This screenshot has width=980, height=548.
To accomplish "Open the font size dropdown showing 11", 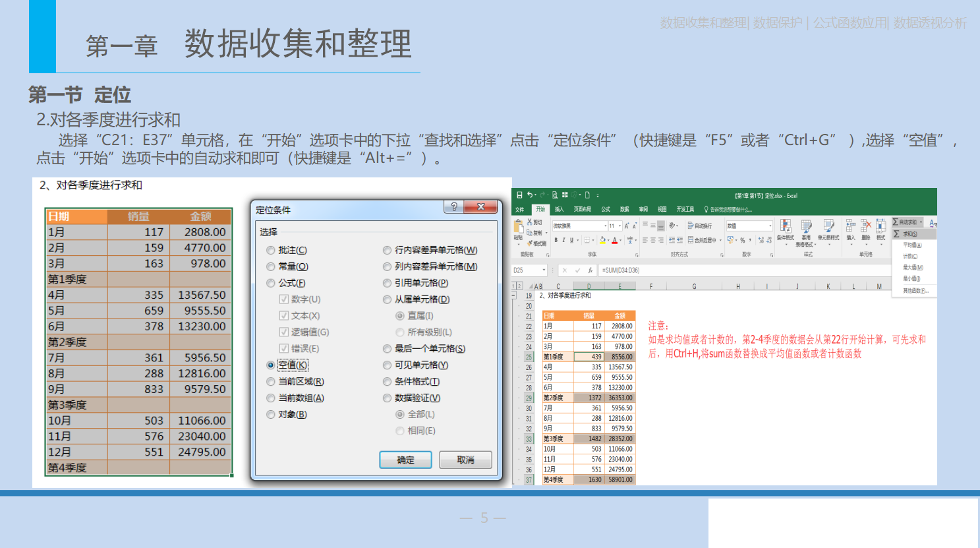I will pos(620,226).
